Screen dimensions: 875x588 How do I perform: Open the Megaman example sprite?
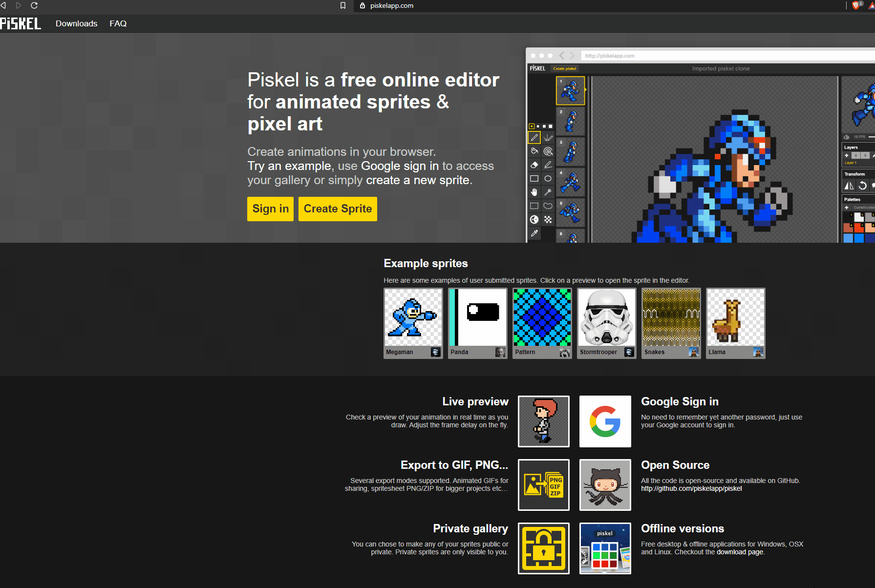413,323
